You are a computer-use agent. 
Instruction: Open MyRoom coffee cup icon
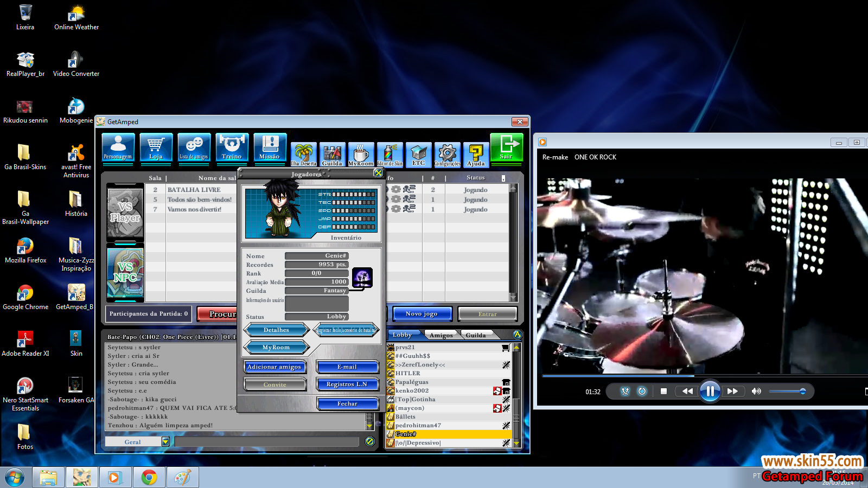(361, 155)
